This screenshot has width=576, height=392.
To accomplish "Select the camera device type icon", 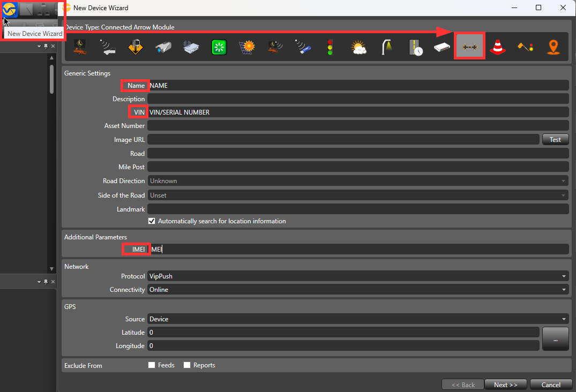I will pyautogui.click(x=163, y=47).
